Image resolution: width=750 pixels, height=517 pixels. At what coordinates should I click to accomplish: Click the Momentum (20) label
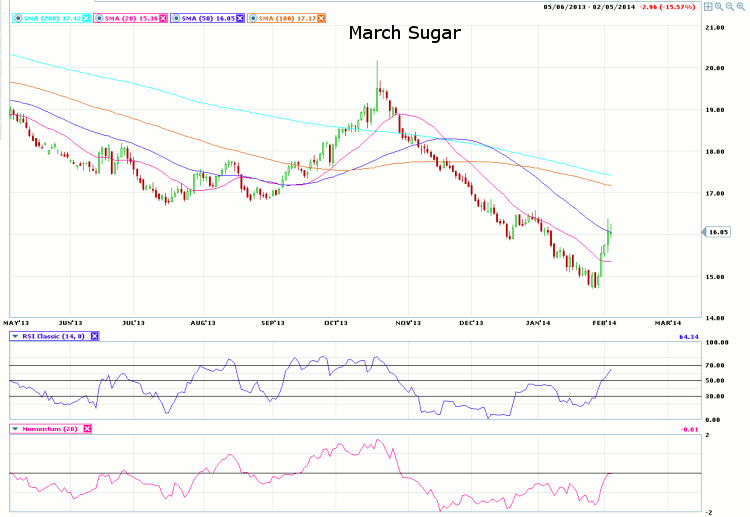click(50, 428)
